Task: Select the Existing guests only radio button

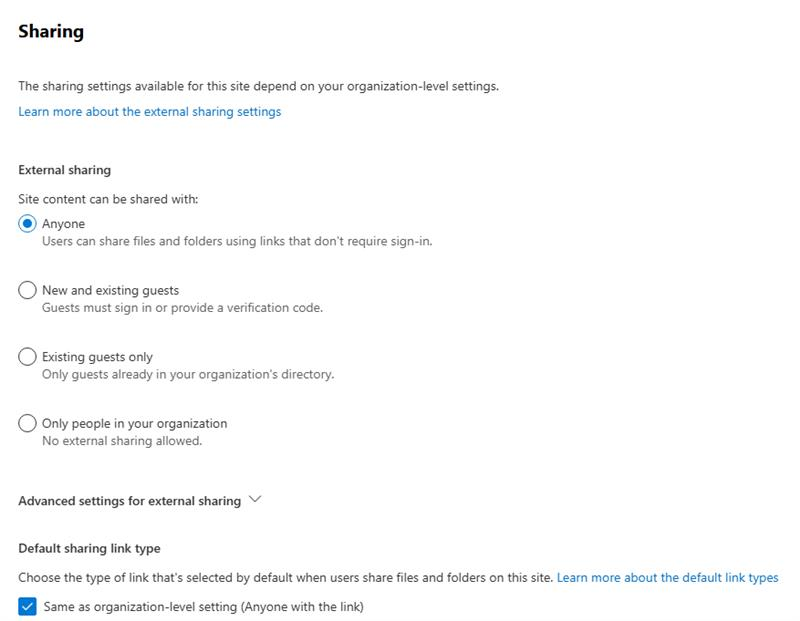Action: [27, 357]
